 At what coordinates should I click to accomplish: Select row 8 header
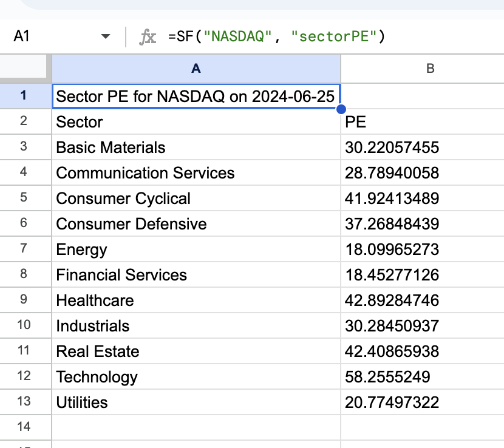click(x=26, y=274)
